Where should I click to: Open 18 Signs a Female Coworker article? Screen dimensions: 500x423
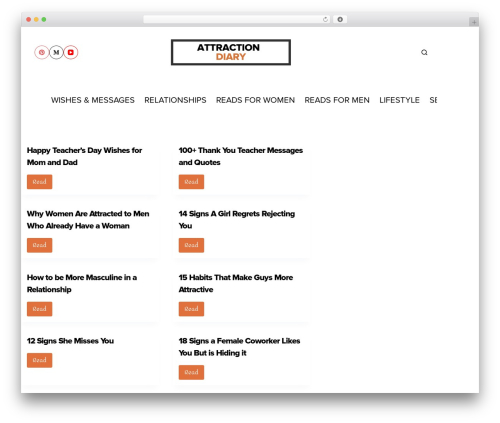click(x=239, y=347)
